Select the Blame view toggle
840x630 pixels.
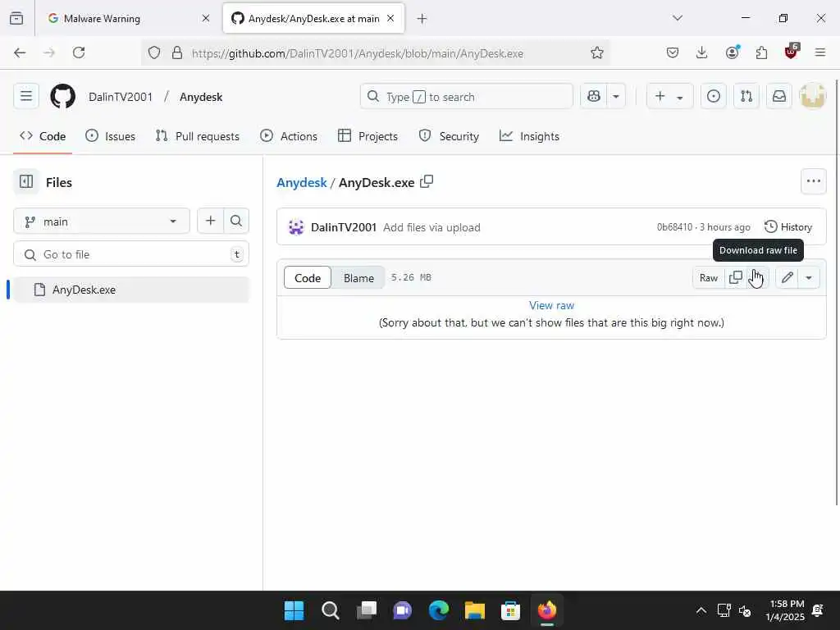tap(358, 277)
